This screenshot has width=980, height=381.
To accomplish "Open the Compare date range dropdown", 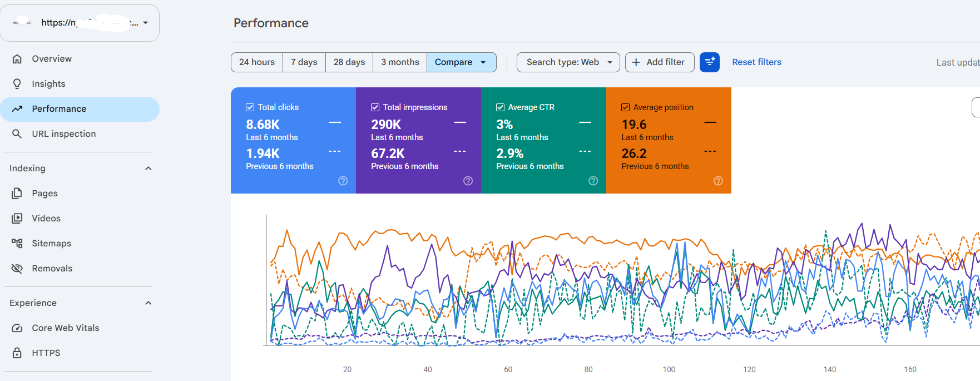I will tap(461, 62).
